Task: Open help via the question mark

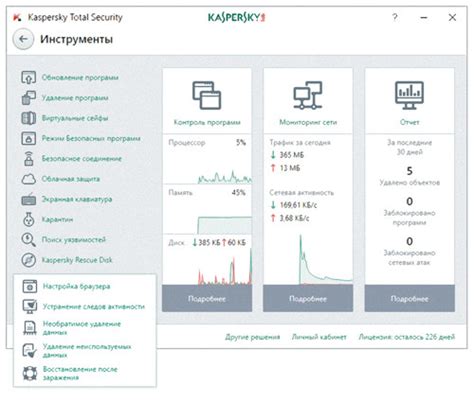Action: 395,17
